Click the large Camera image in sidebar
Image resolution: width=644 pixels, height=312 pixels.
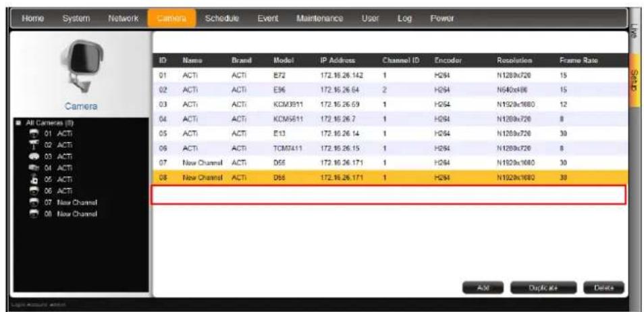pyautogui.click(x=82, y=66)
